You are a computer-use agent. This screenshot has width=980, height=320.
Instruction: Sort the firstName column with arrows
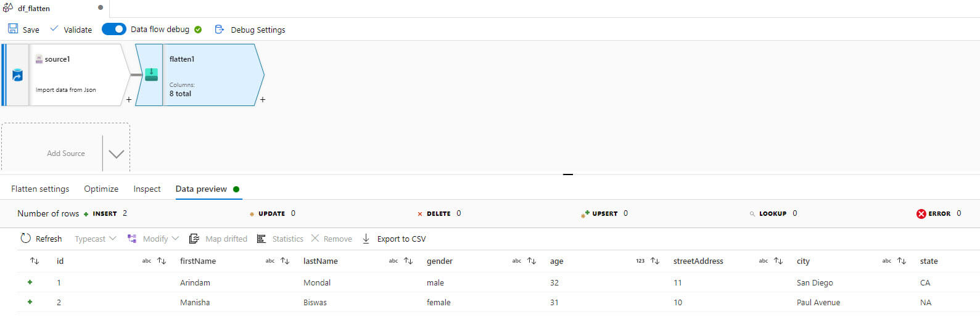pos(285,261)
